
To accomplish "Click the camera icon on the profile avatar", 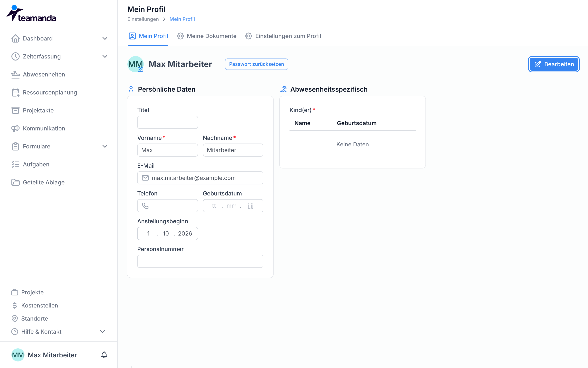I will (x=140, y=69).
